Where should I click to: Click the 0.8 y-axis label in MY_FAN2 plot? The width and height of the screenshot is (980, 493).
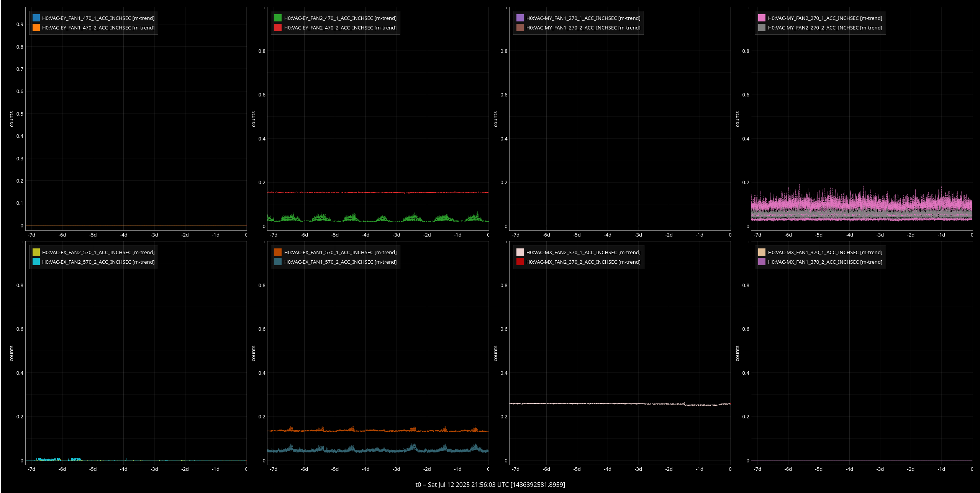pyautogui.click(x=746, y=51)
